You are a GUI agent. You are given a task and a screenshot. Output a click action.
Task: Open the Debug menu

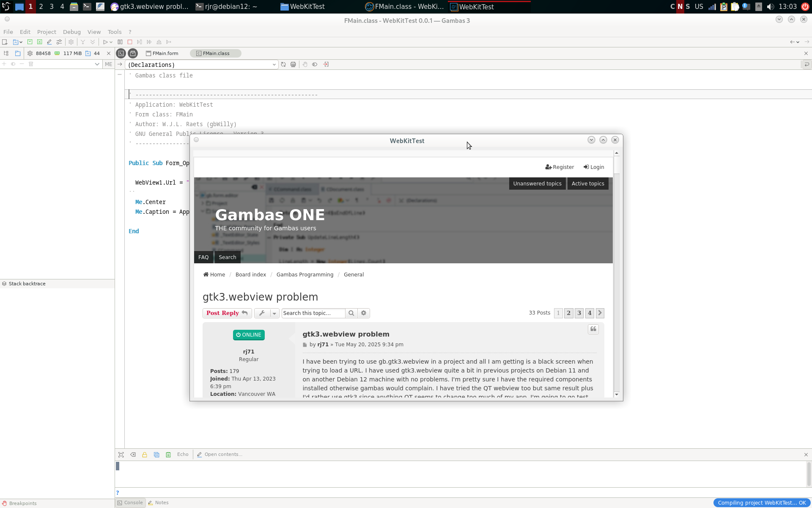(x=71, y=32)
